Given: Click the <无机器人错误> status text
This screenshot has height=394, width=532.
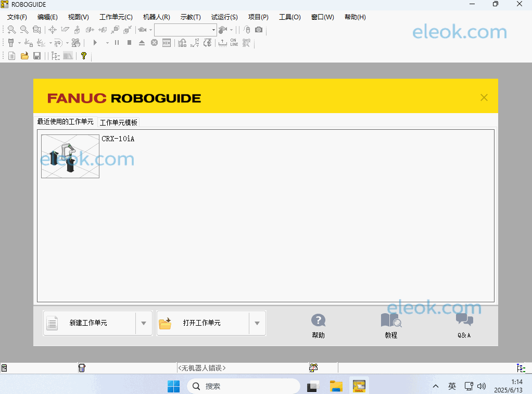Looking at the screenshot, I should (x=201, y=368).
